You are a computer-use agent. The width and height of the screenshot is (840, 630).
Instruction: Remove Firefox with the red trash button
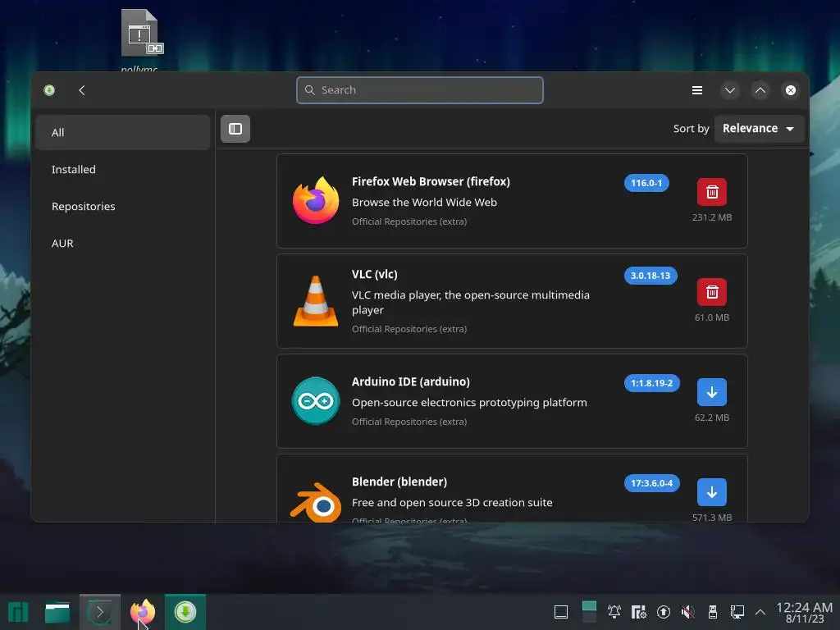pos(711,192)
